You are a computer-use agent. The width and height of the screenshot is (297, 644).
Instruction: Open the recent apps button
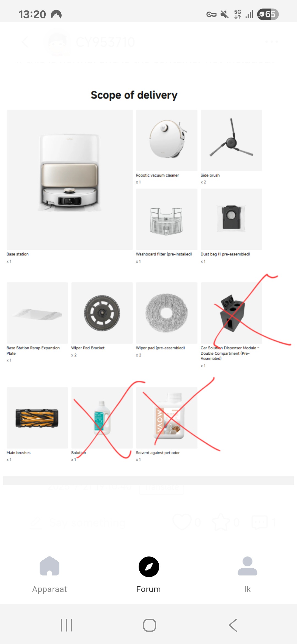click(67, 625)
